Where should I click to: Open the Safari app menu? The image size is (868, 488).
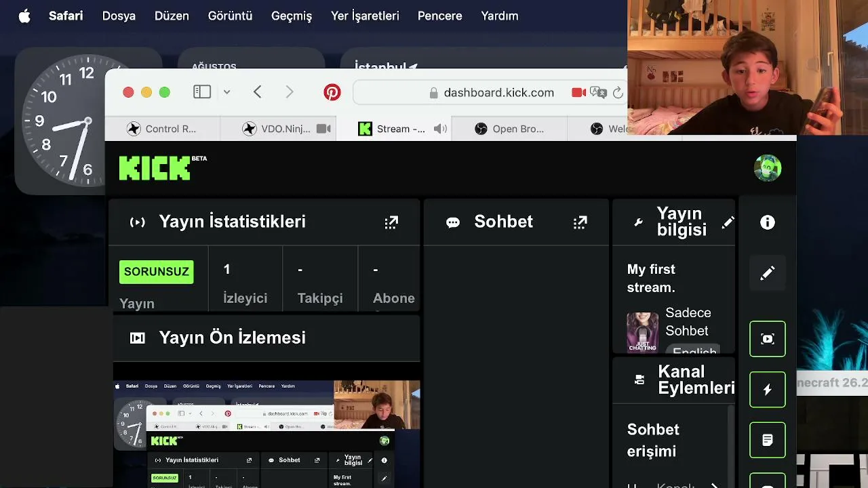(x=66, y=16)
